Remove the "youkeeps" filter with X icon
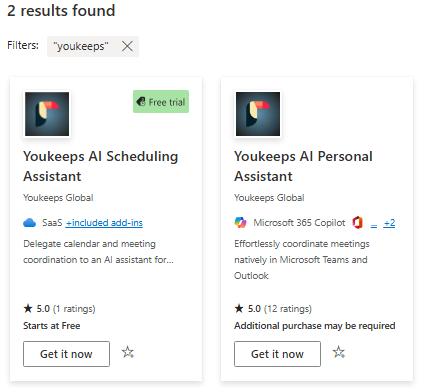Screen dimensions: 421x388 click(127, 46)
